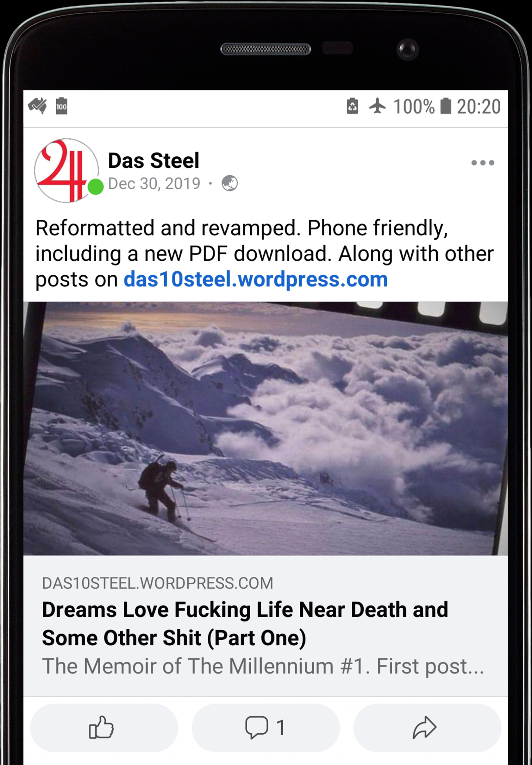Viewport: 532px width, 765px height.
Task: Open the Dreams Love Life article title
Action: click(245, 624)
